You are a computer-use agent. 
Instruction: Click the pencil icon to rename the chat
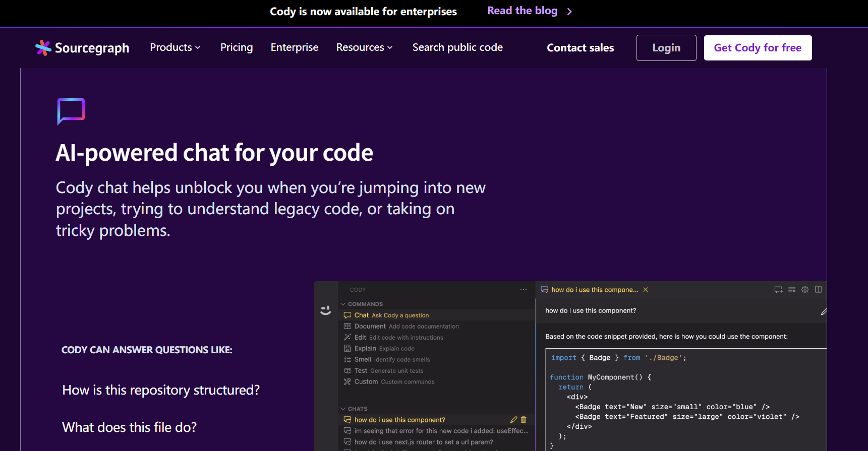pyautogui.click(x=513, y=420)
